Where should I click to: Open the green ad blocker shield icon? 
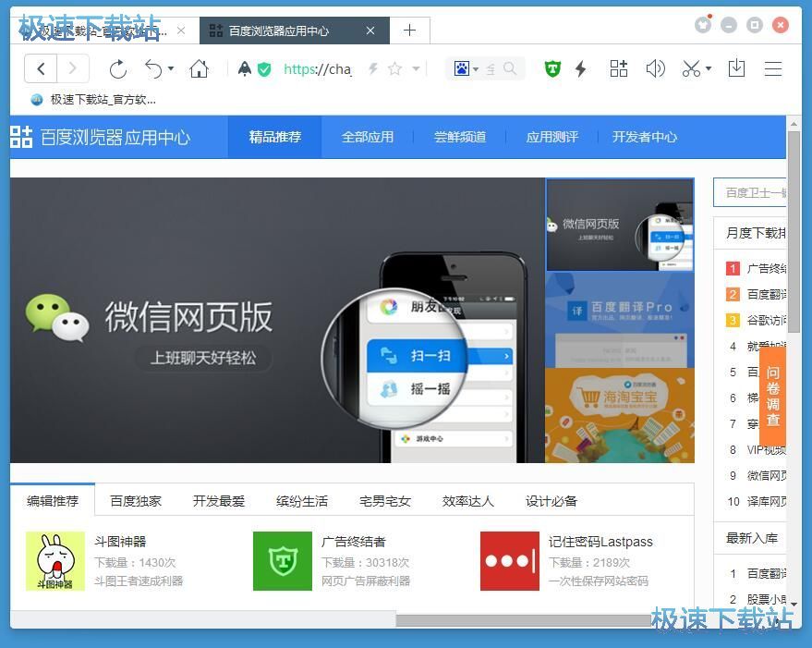point(552,68)
